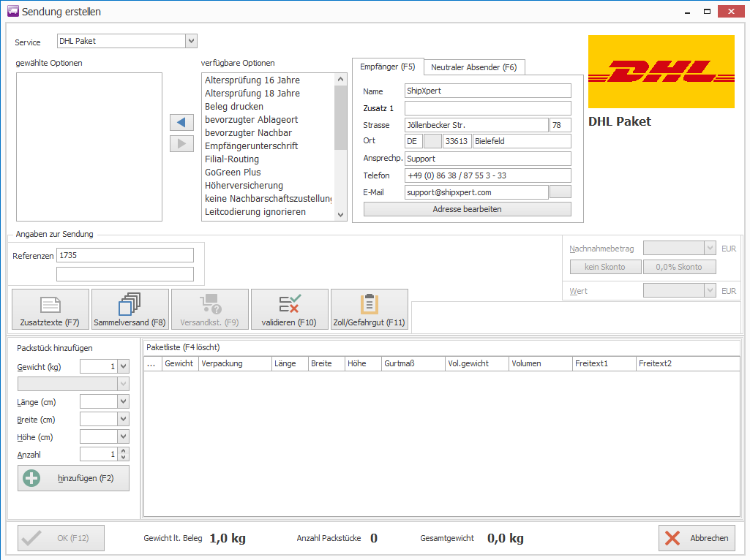This screenshot has width=750, height=560.
Task: Click the Name input field
Action: click(488, 91)
